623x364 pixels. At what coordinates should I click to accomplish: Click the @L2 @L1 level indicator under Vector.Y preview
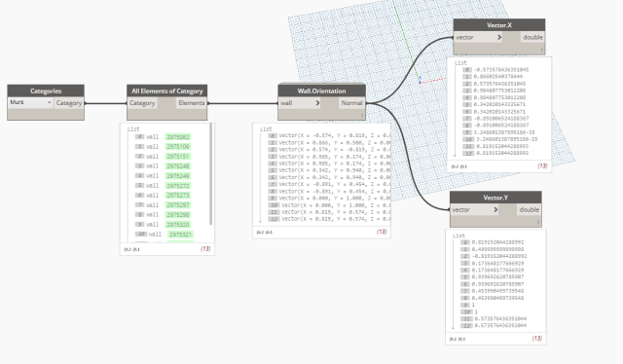458,339
